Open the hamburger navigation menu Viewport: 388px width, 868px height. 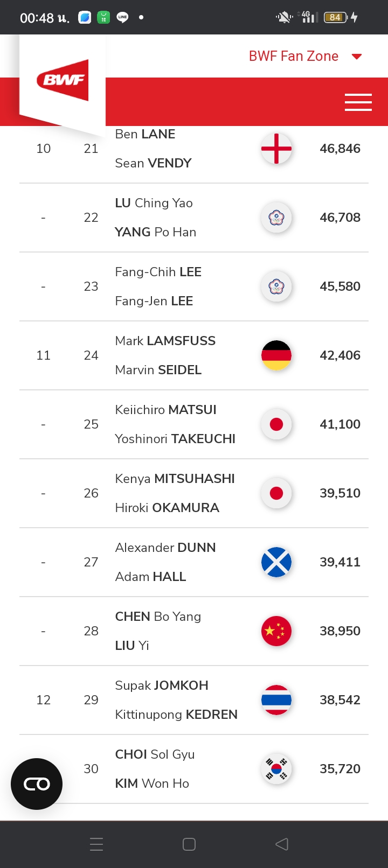pos(358,102)
